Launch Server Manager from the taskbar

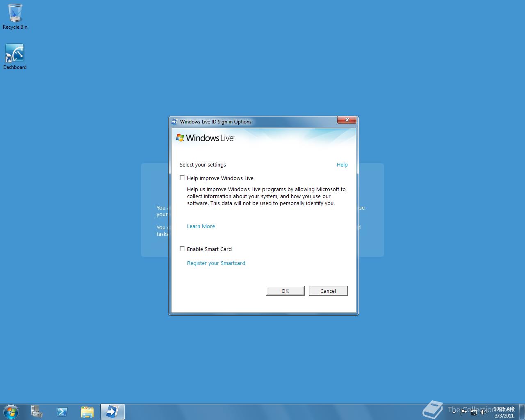[37, 412]
